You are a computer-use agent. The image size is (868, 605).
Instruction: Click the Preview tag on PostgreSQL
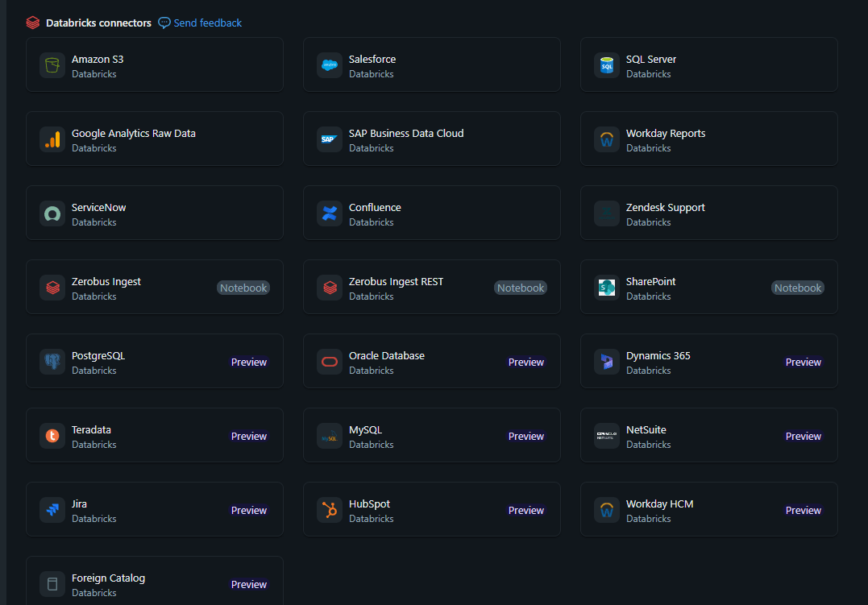point(248,362)
